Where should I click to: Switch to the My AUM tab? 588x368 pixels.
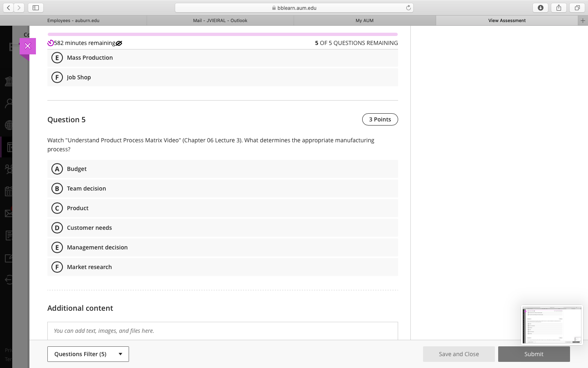pyautogui.click(x=364, y=20)
